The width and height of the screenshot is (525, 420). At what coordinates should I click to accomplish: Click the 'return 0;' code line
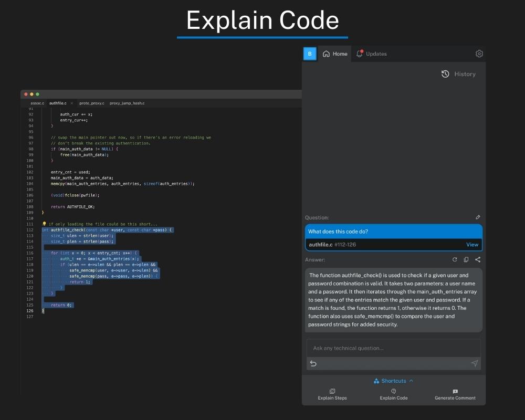[61, 305]
